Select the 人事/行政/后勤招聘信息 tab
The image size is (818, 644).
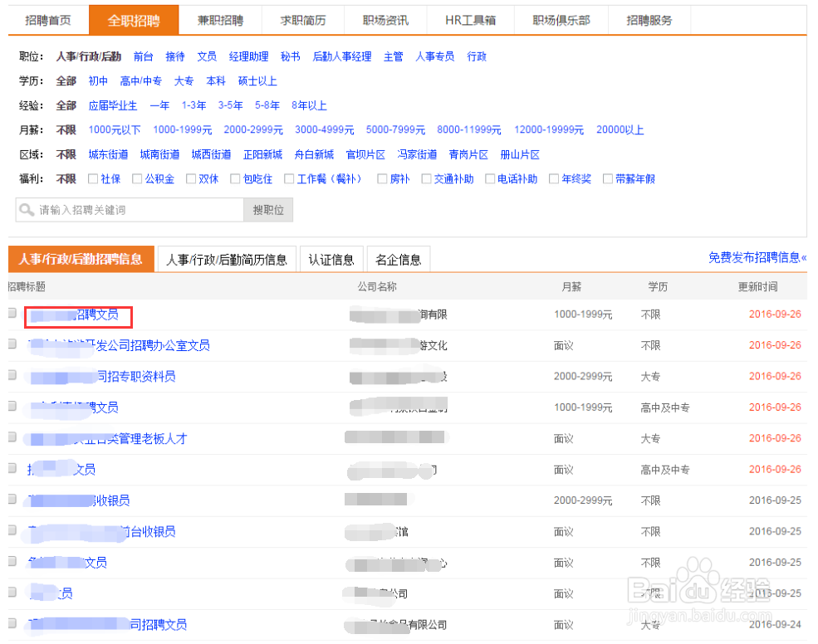pyautogui.click(x=81, y=259)
